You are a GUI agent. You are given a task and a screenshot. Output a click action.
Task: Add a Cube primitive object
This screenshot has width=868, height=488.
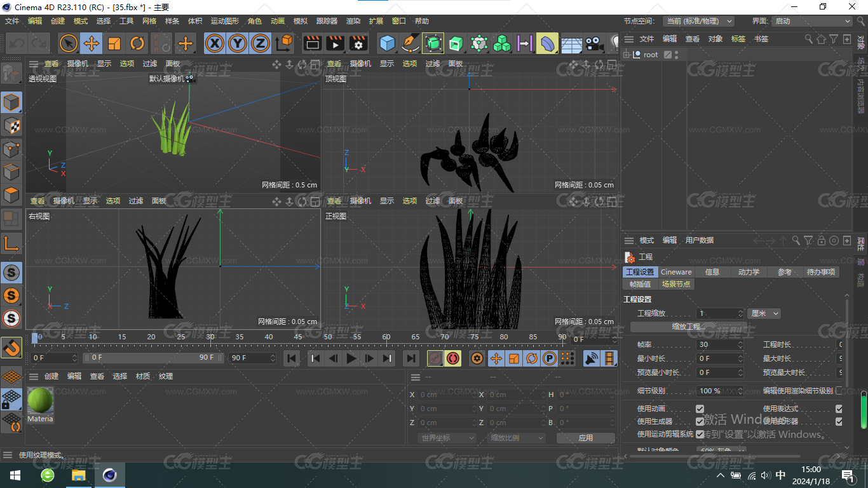point(387,43)
